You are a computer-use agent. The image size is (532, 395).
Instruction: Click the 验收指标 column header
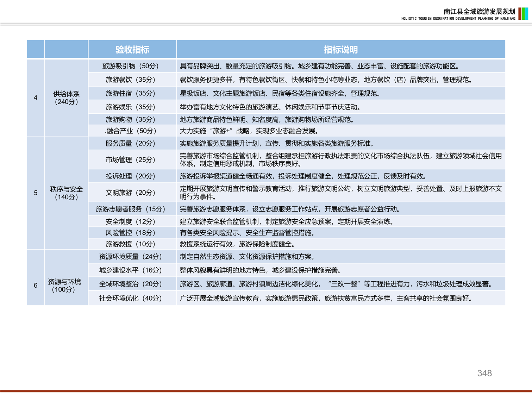click(132, 49)
